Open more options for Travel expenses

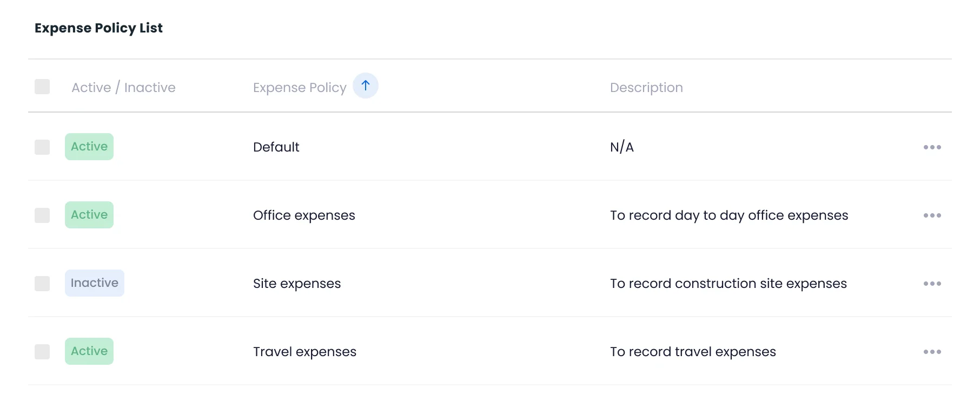click(932, 352)
